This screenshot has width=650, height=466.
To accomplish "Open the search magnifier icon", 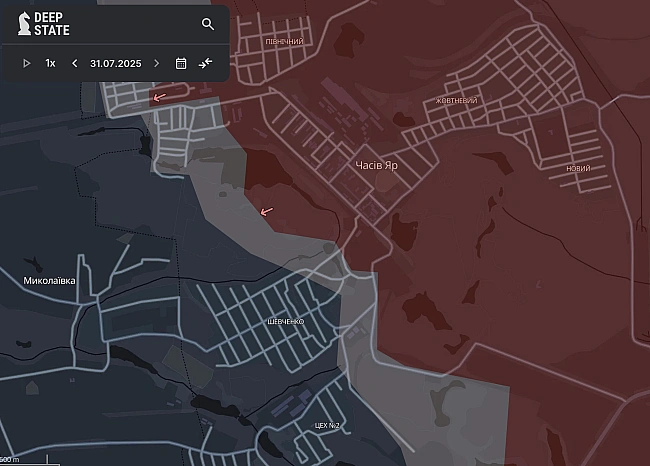I will 208,24.
